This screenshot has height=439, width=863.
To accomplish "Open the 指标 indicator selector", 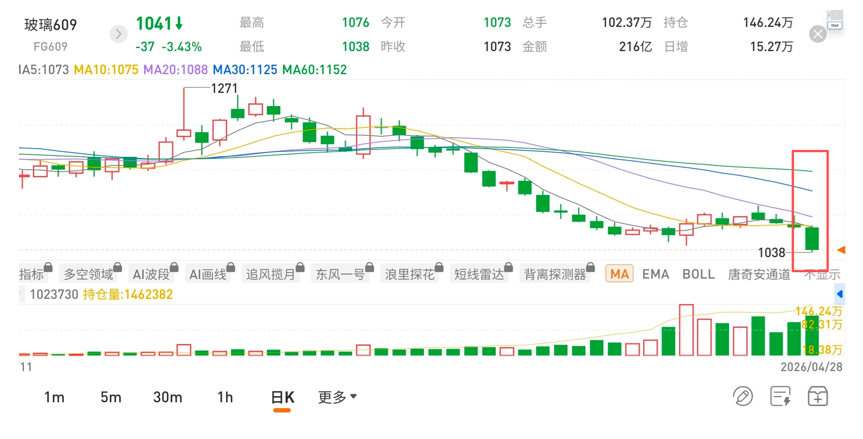I will (32, 274).
